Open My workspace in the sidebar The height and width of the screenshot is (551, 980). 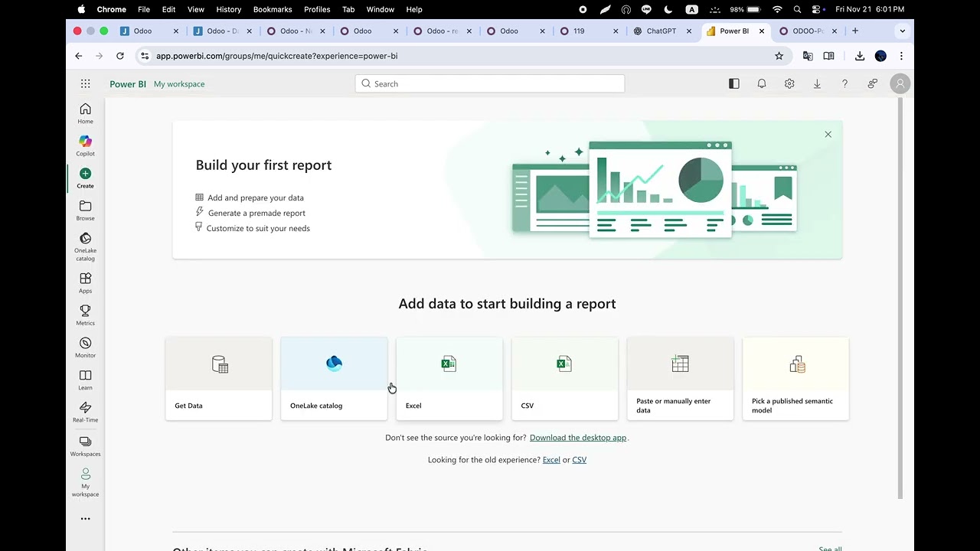pyautogui.click(x=85, y=482)
